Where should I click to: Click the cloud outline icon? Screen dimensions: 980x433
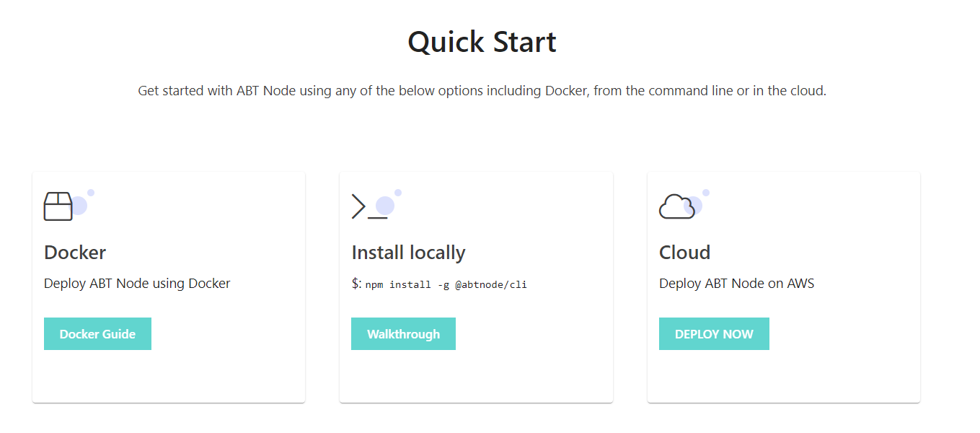pyautogui.click(x=676, y=207)
